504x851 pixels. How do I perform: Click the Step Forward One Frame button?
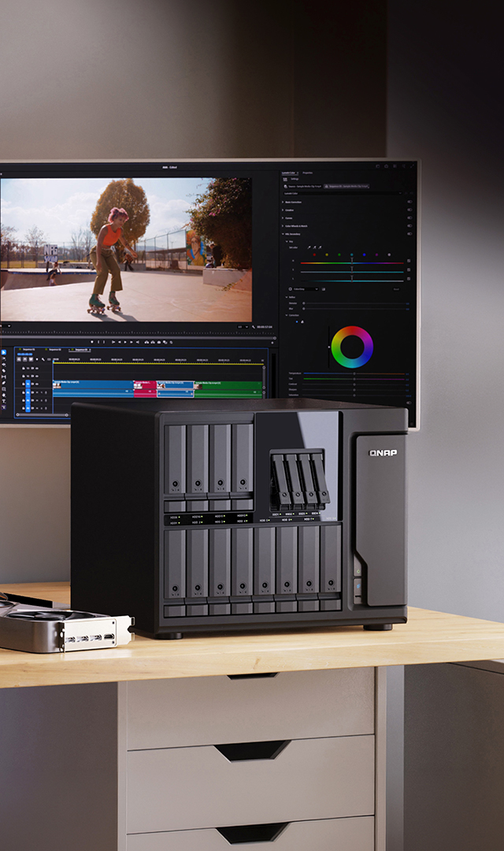coord(132,342)
